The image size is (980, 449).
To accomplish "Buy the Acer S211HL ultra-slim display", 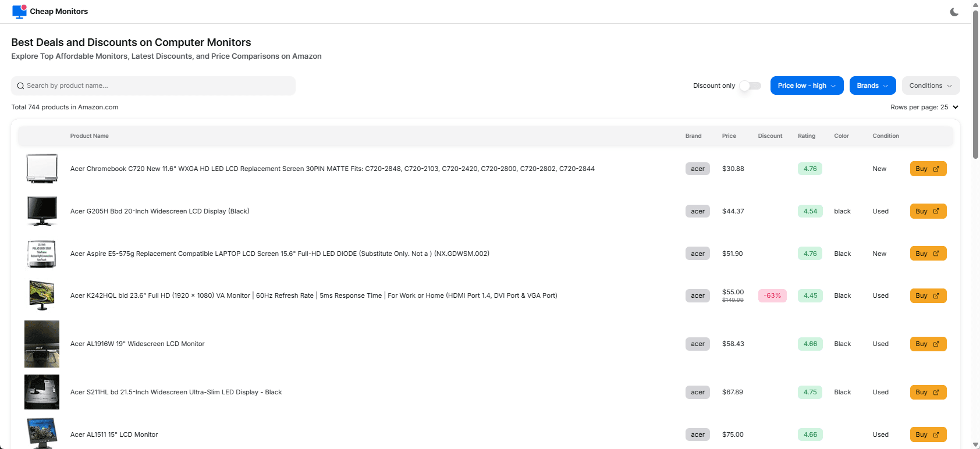I will point(928,392).
